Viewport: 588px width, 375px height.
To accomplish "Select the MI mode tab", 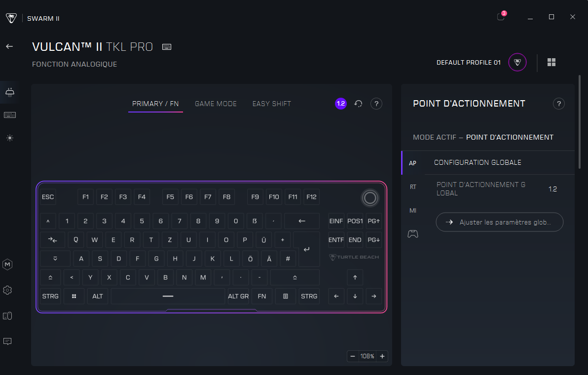I will [x=413, y=210].
